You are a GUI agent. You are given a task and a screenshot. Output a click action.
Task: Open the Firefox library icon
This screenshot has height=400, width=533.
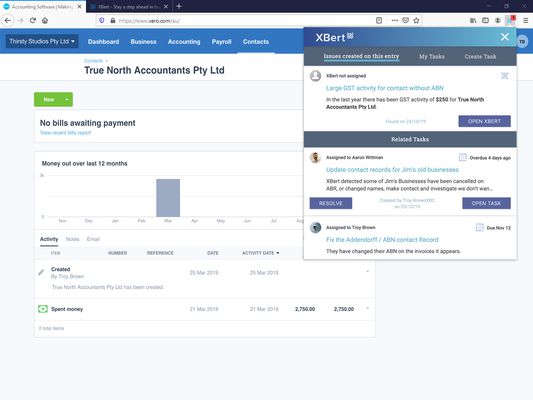473,20
